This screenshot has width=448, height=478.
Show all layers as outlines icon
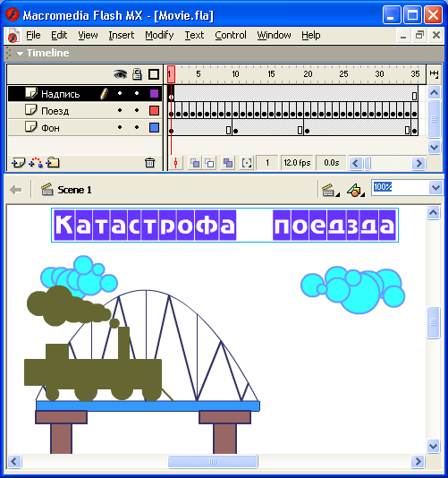[x=154, y=74]
